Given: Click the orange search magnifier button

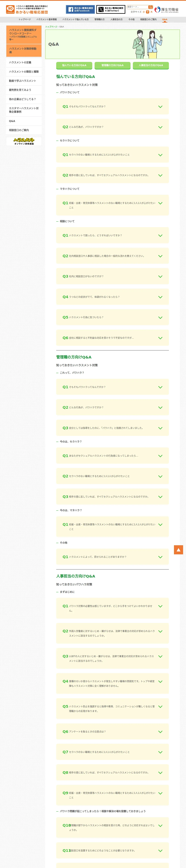Looking at the screenshot, I should point(151,7).
